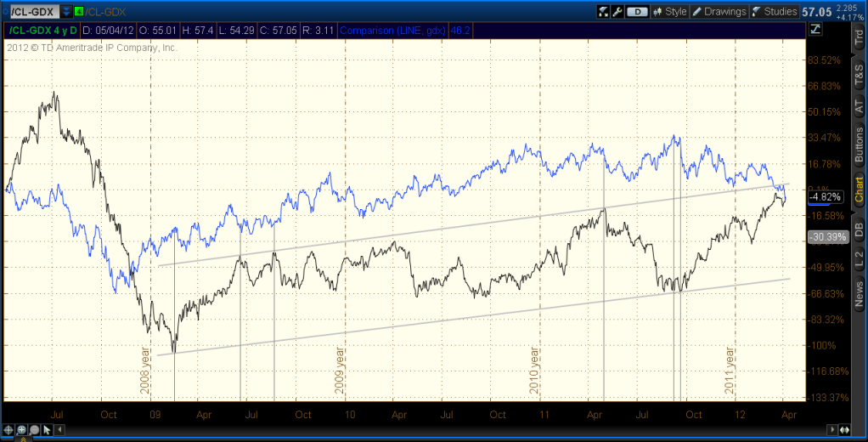Image resolution: width=868 pixels, height=442 pixels.
Task: Select the crosshair pan tool
Action: point(9,430)
